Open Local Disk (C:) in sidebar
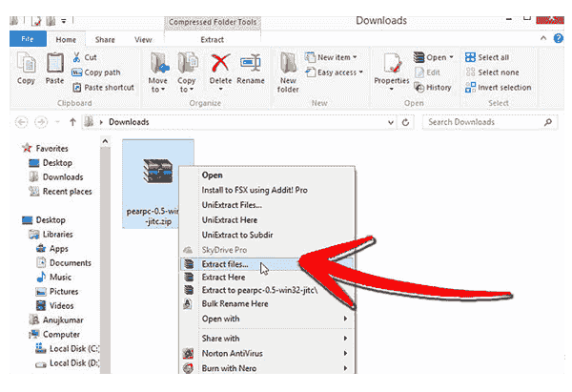This screenshot has height=392, width=572. (67, 348)
